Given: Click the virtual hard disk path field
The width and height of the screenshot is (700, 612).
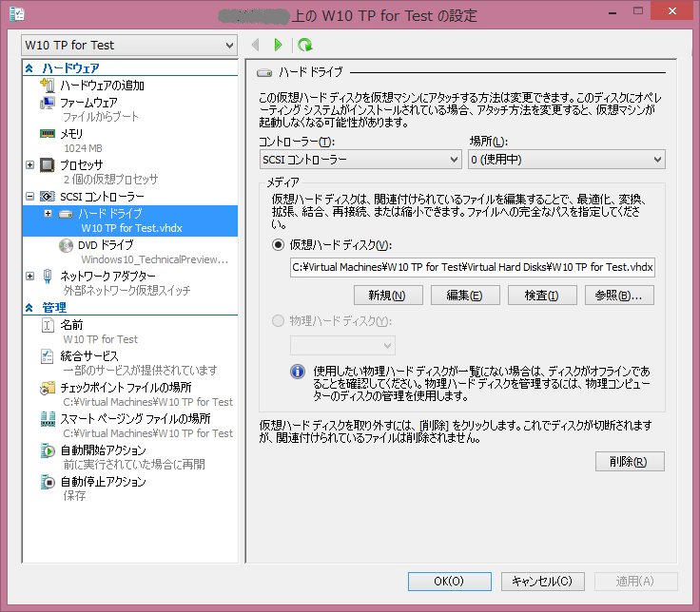Looking at the screenshot, I should tap(473, 267).
